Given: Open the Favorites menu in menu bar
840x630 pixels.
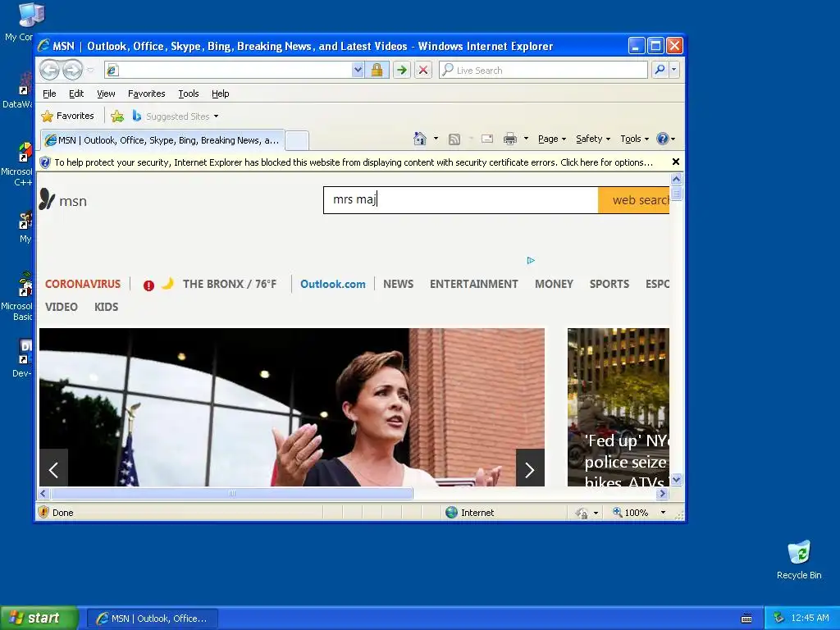Looking at the screenshot, I should [x=146, y=94].
